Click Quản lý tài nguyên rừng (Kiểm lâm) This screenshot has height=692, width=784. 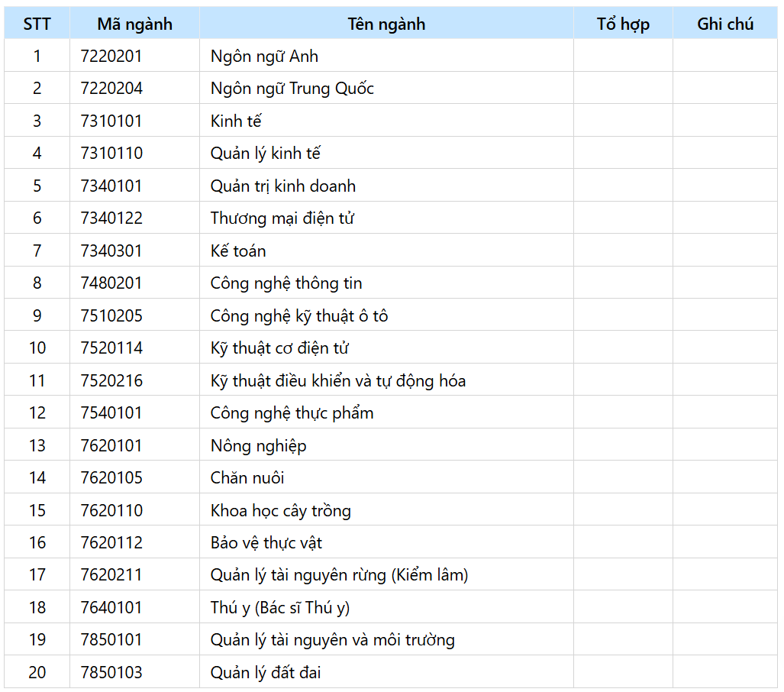339,575
